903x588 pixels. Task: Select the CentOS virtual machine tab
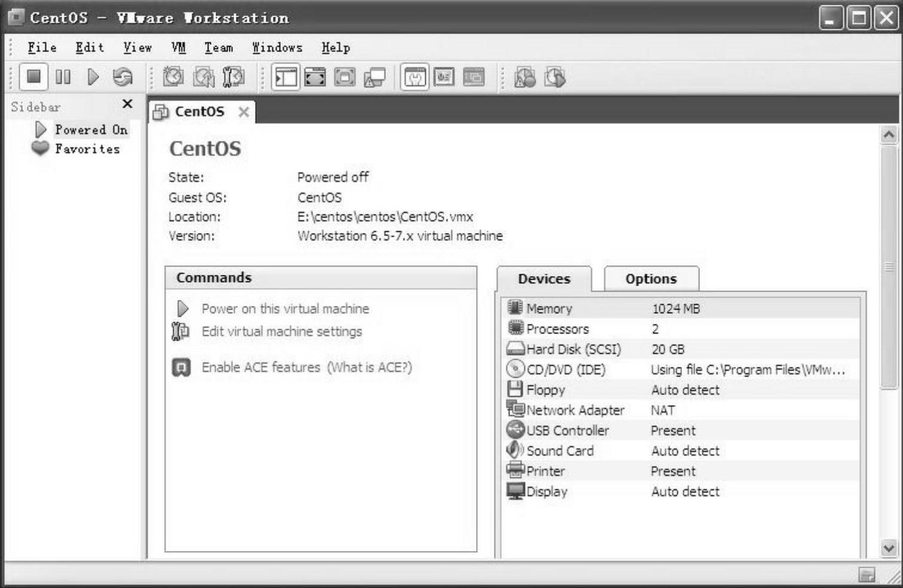199,111
